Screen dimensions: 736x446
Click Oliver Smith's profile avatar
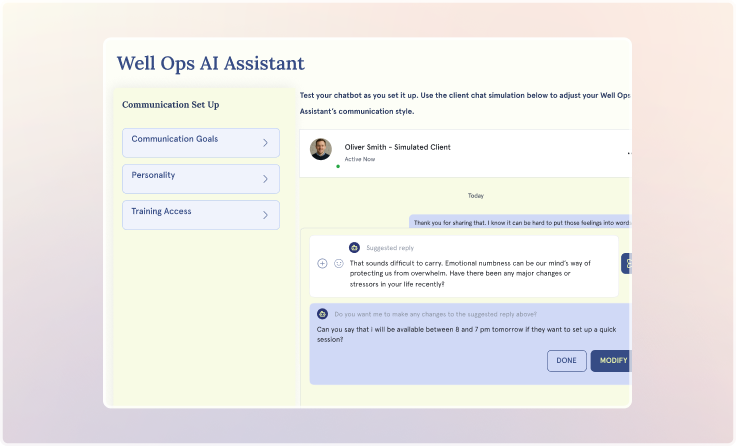pos(321,149)
